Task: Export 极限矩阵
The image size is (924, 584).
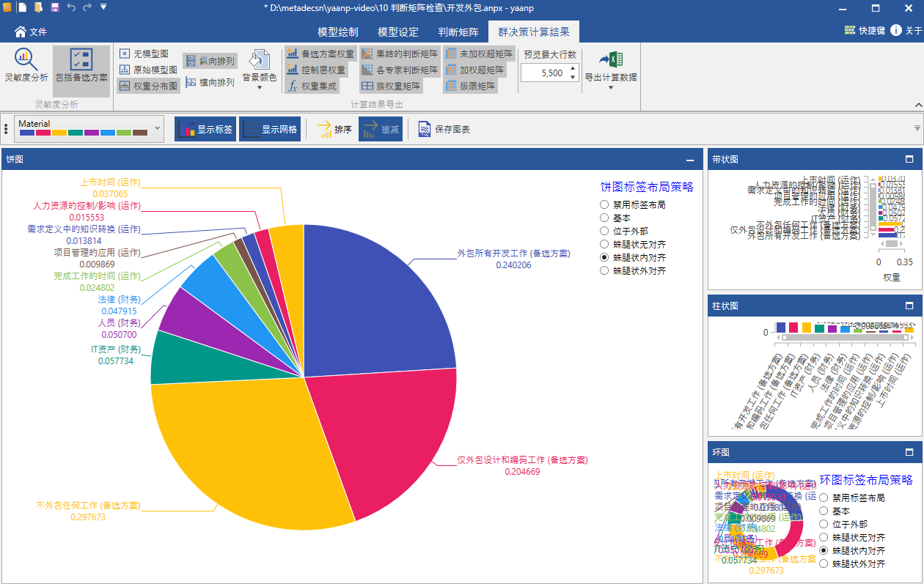Action: [x=471, y=86]
